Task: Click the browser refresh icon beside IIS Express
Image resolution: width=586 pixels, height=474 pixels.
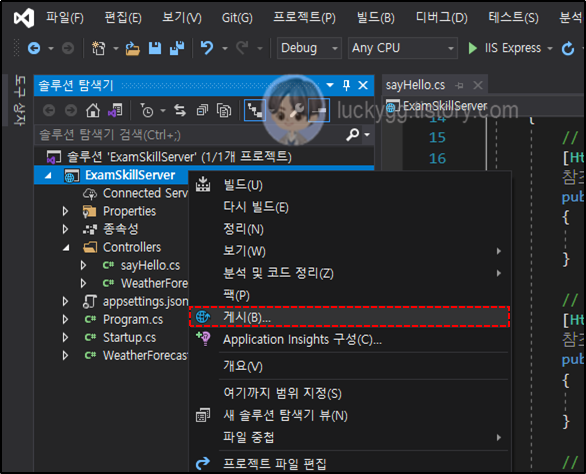Action: [568, 48]
